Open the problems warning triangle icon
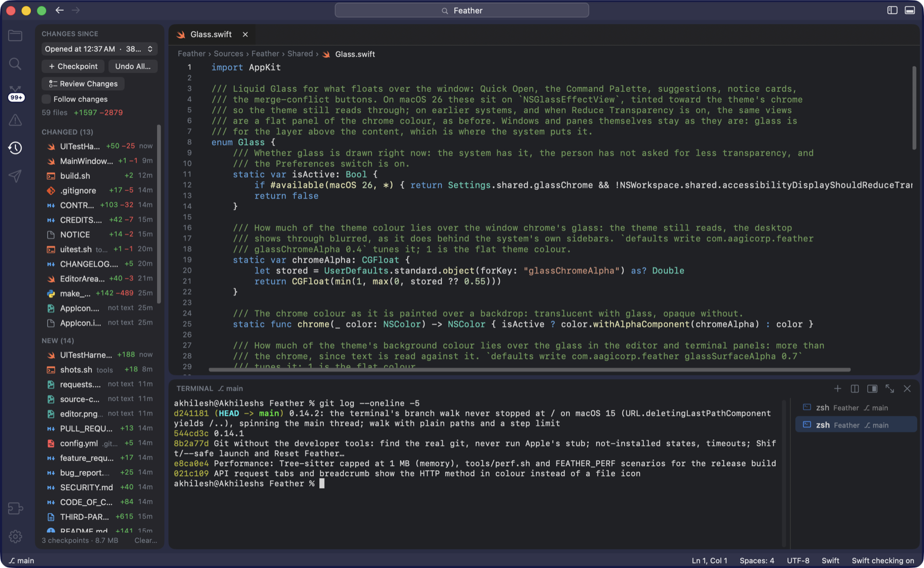This screenshot has width=924, height=568. tap(15, 120)
